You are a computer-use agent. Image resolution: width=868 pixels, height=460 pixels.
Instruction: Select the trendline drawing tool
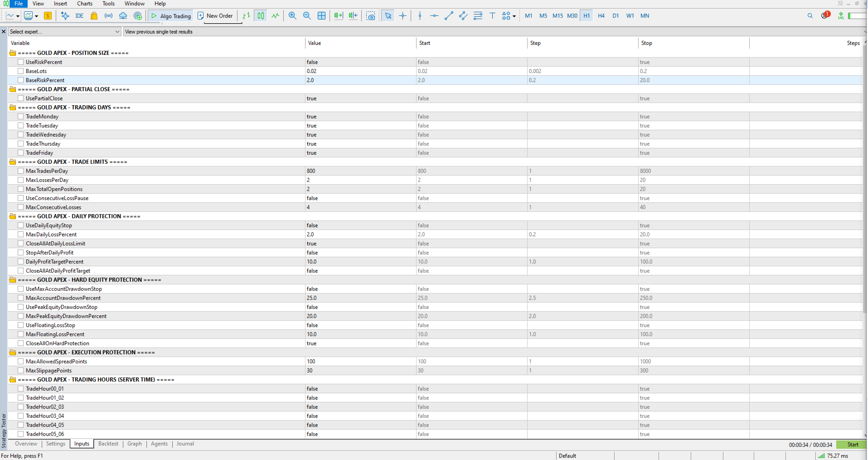[449, 16]
